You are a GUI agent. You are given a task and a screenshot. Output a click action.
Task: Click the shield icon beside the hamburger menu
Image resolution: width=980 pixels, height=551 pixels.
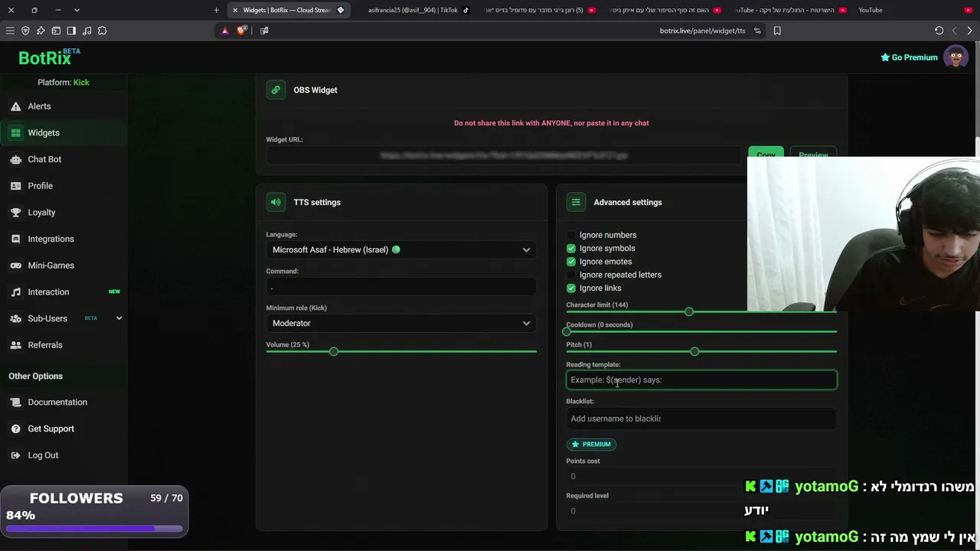click(25, 31)
